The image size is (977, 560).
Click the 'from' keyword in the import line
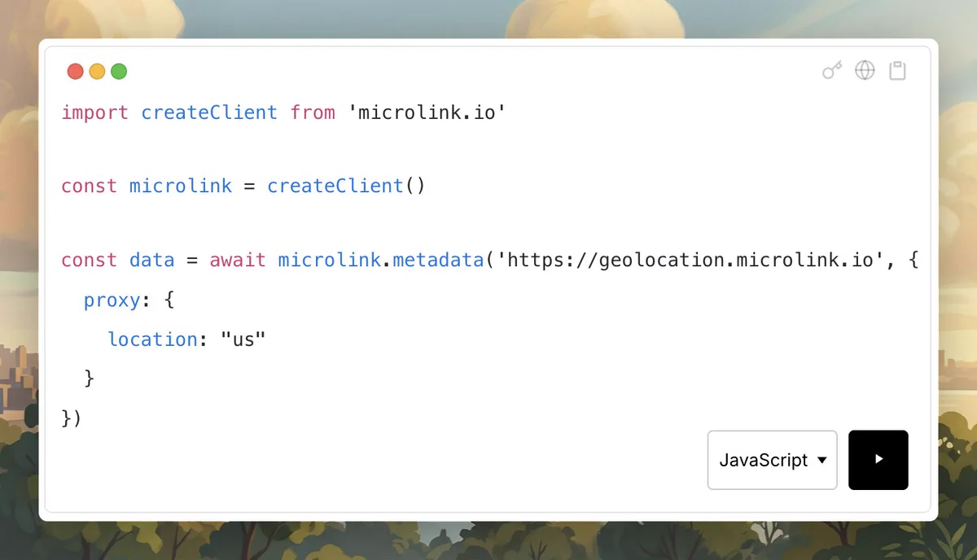(313, 112)
